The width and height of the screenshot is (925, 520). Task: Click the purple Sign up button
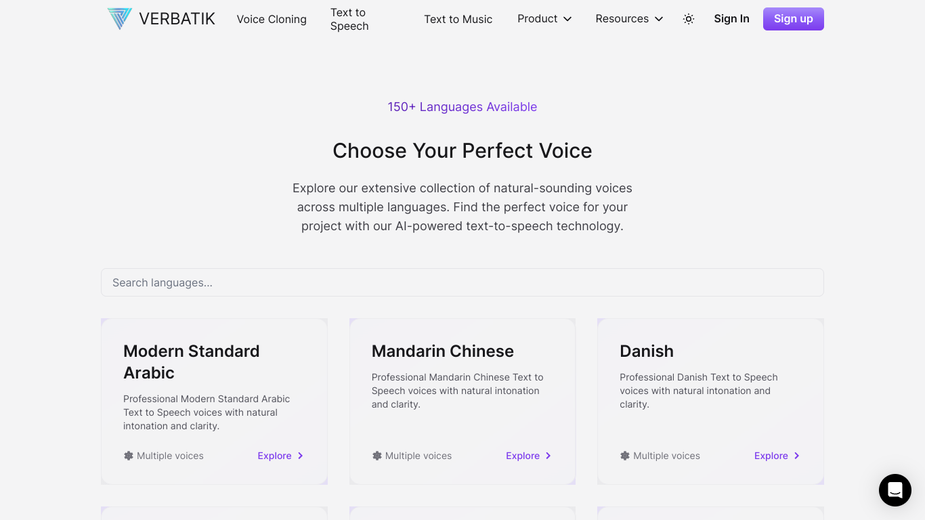point(793,19)
